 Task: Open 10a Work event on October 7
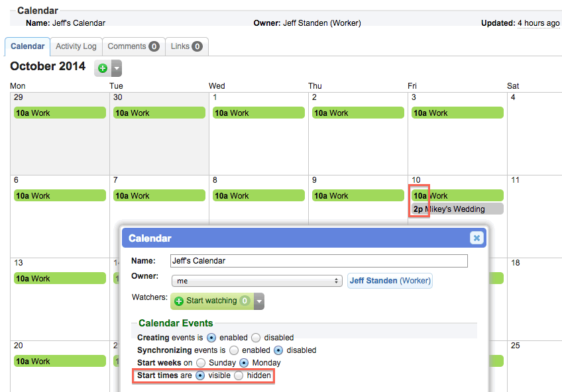click(159, 195)
